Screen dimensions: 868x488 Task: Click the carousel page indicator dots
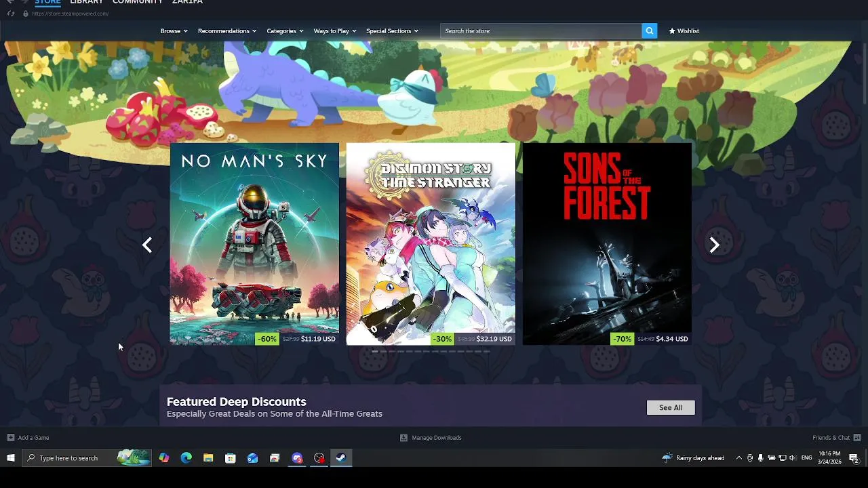coord(431,351)
